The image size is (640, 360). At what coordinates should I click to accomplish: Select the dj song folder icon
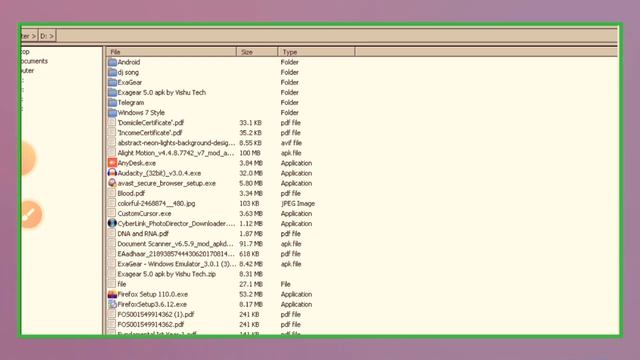point(112,72)
